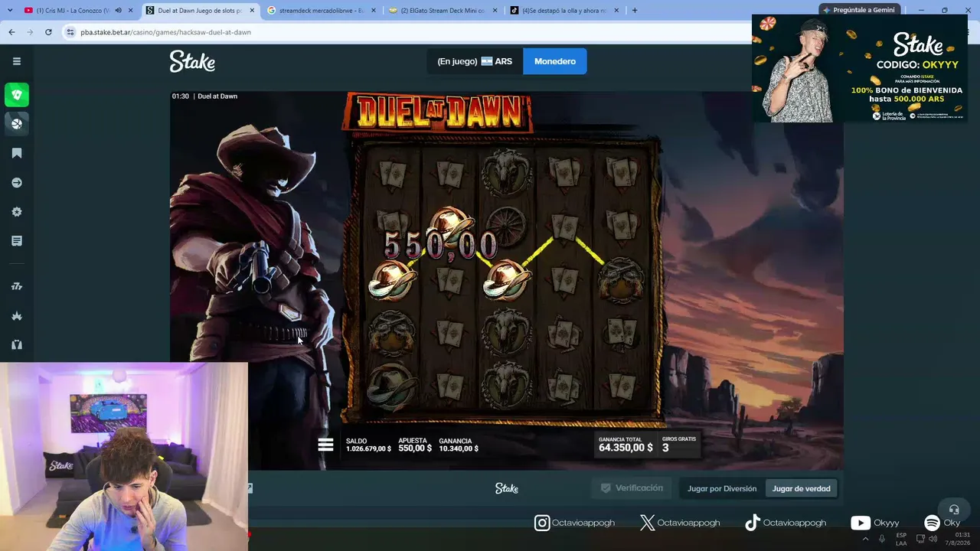Click the SALDO 1.026.679,00 $ balance
Viewport: 980px width, 551px height.
tap(368, 445)
